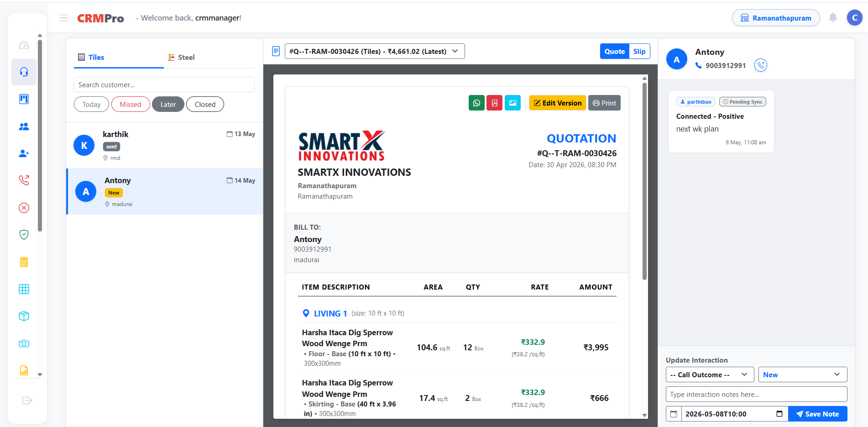Click the sidebar scroll down arrow

(x=40, y=374)
